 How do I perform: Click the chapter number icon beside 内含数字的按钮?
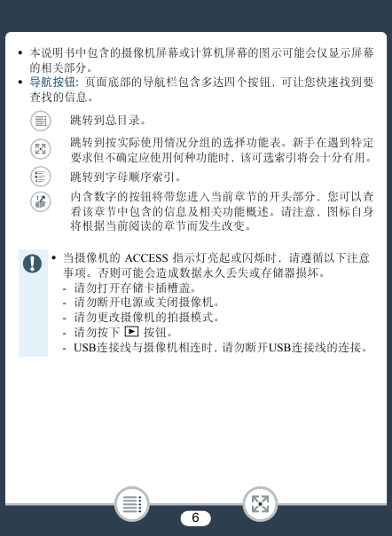point(40,201)
